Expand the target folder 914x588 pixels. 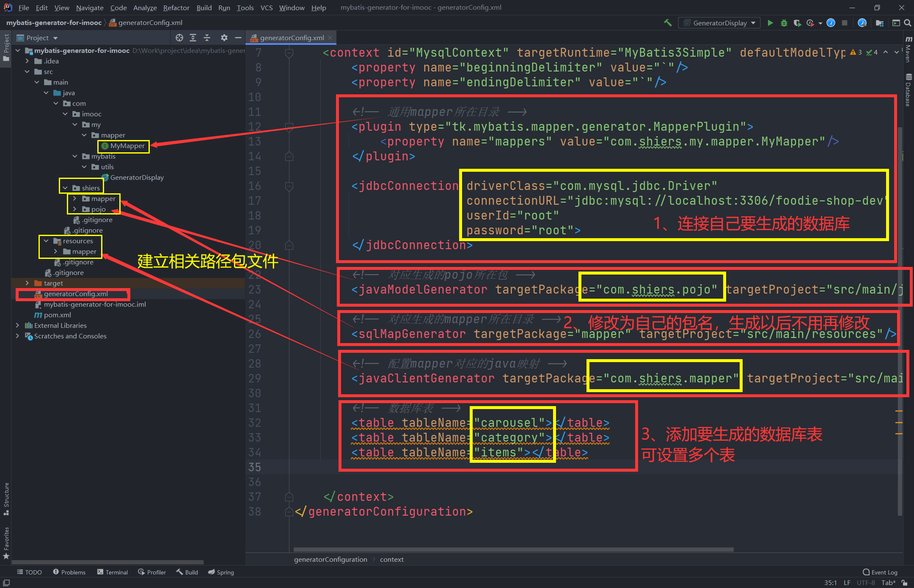point(27,283)
